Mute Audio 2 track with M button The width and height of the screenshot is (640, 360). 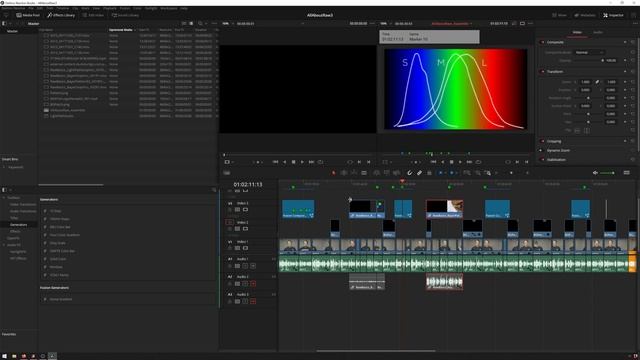pyautogui.click(x=253, y=284)
